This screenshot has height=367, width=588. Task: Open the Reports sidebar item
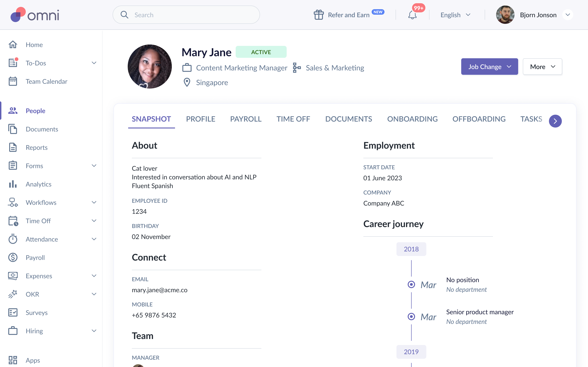tap(37, 147)
